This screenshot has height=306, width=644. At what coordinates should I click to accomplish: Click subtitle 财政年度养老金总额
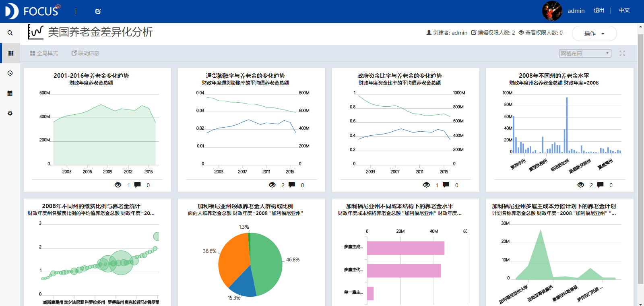click(x=91, y=83)
